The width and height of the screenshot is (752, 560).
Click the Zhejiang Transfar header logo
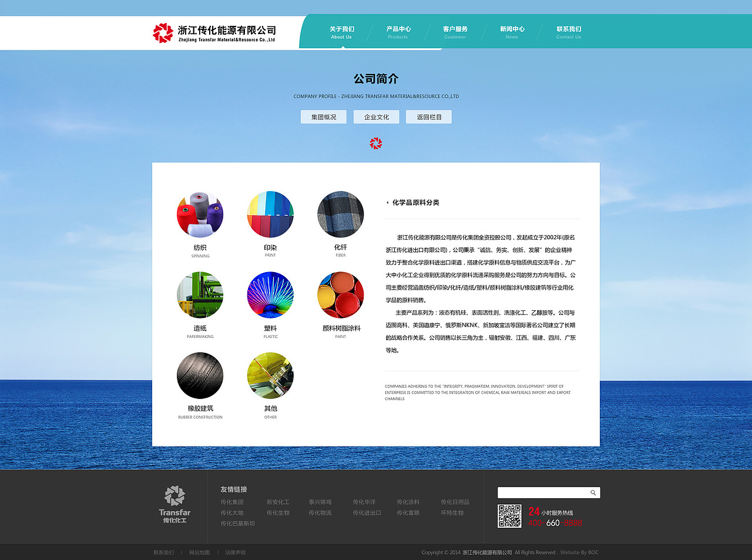click(214, 33)
